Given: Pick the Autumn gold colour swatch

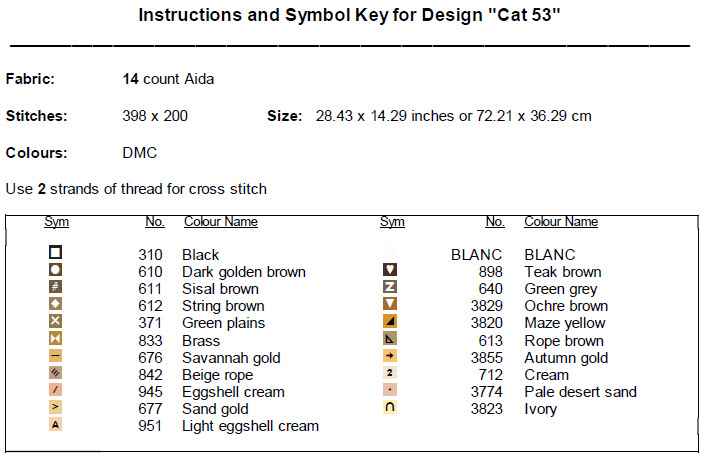Looking at the screenshot, I should (x=391, y=357).
